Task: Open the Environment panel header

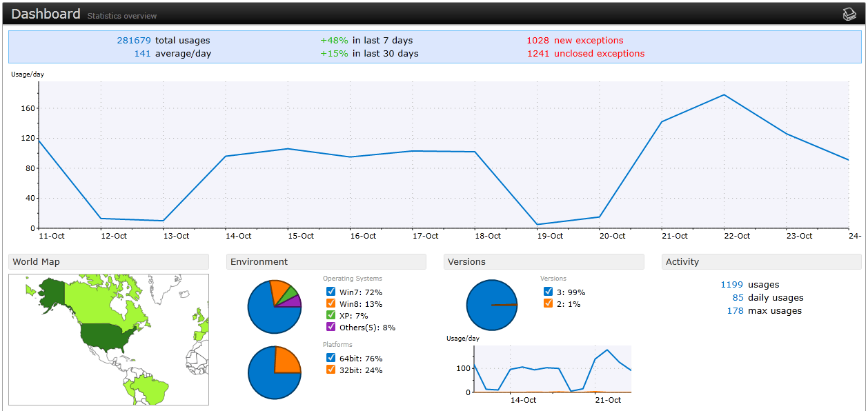Action: [326, 261]
